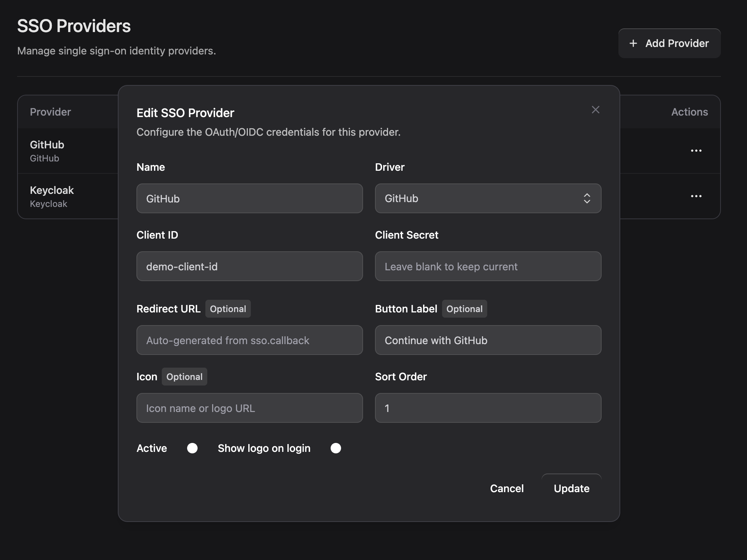
Task: Click the Optional badge next to Button Label
Action: 464,309
